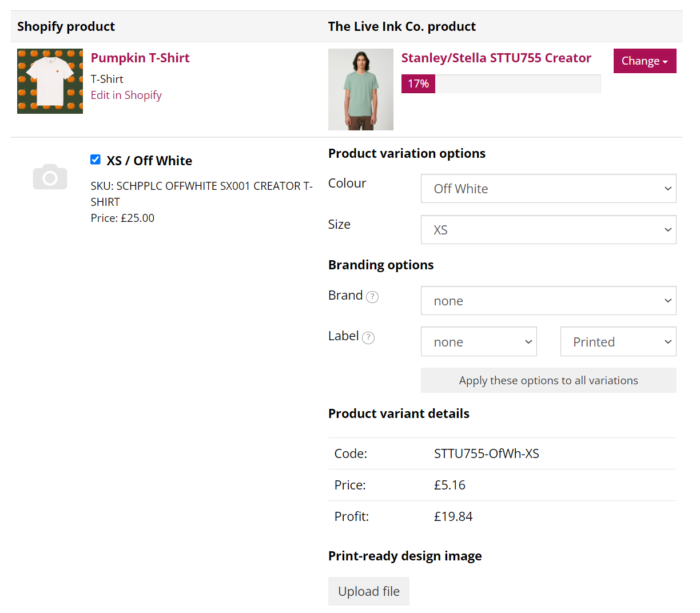Open the Stanley/Stella STTU755 Creator link
700x613 pixels.
(496, 58)
